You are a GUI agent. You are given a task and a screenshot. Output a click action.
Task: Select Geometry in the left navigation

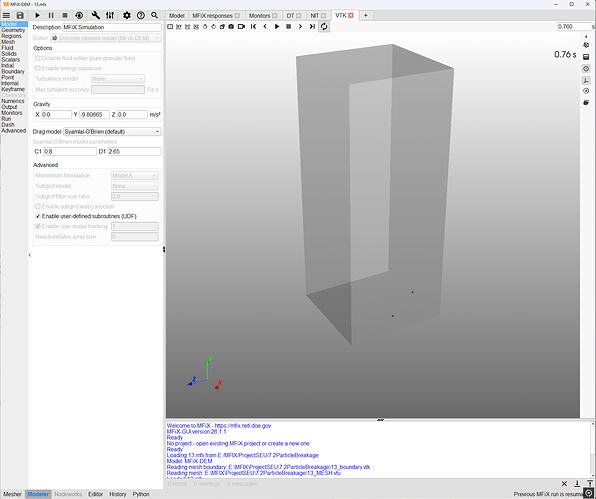click(13, 30)
